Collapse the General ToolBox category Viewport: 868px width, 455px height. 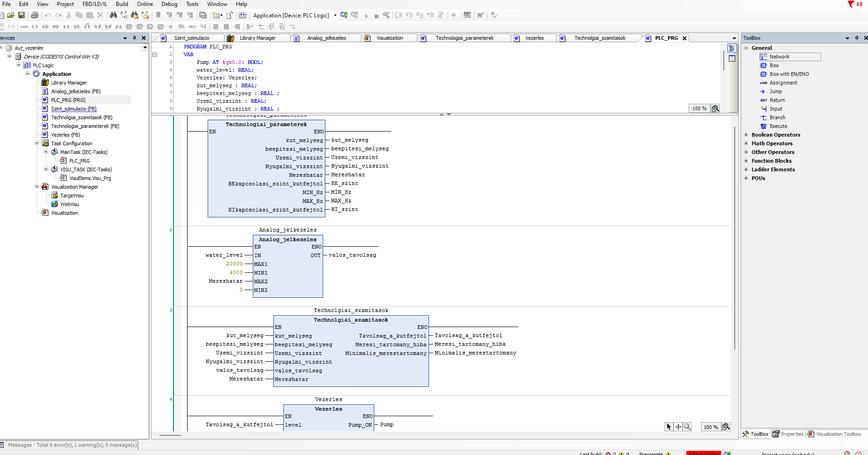point(746,48)
